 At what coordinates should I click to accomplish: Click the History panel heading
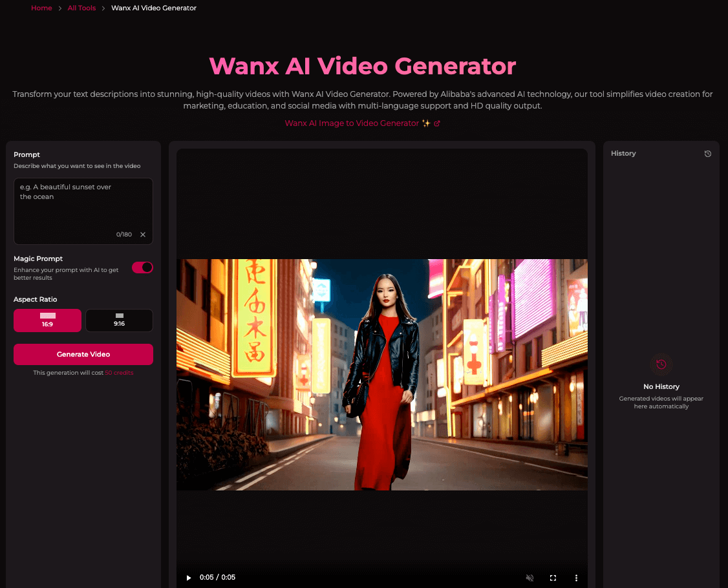[x=623, y=153]
